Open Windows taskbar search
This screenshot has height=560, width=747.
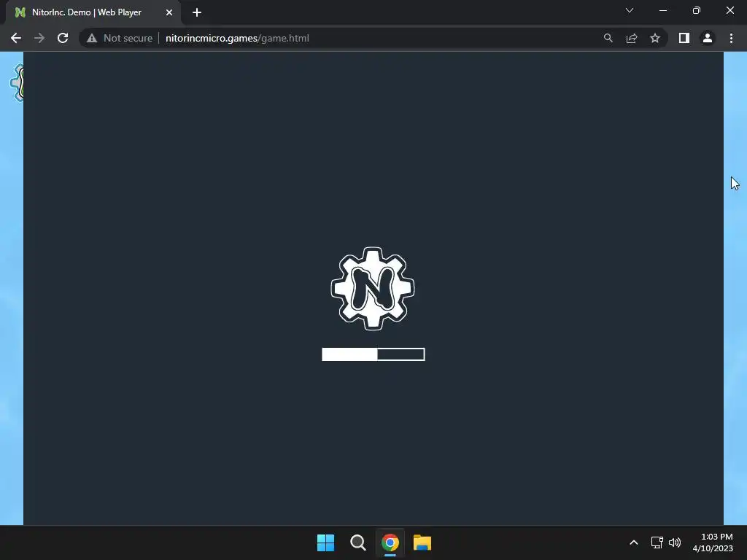point(357,542)
